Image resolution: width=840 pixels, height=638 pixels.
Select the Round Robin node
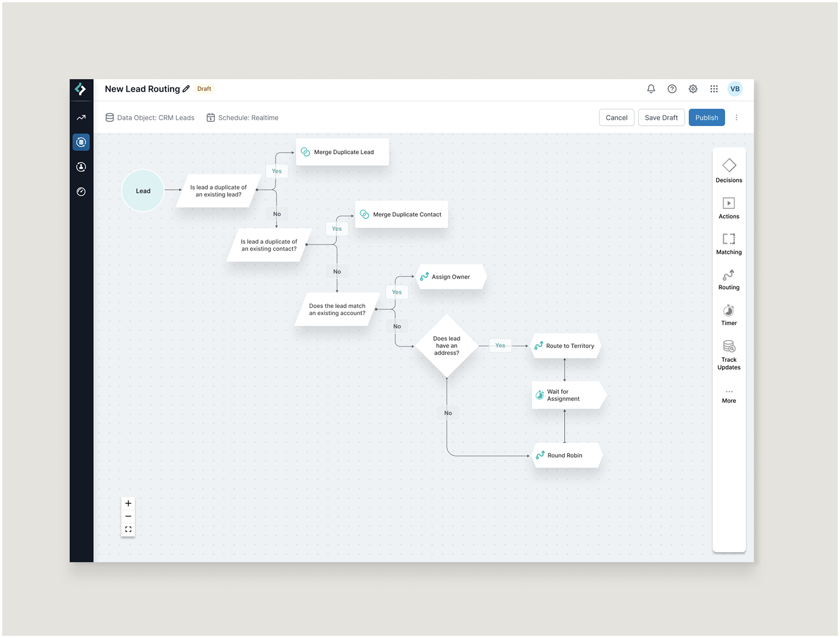pyautogui.click(x=567, y=455)
